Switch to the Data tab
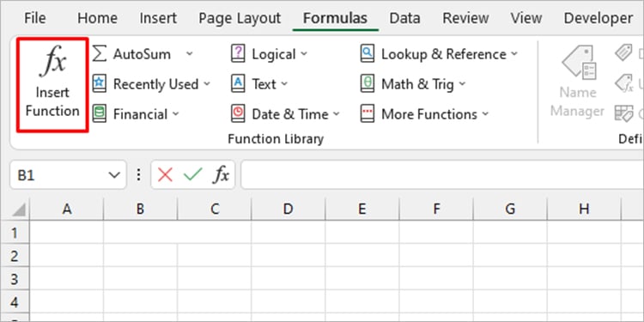This screenshot has width=644, height=322. [x=404, y=19]
